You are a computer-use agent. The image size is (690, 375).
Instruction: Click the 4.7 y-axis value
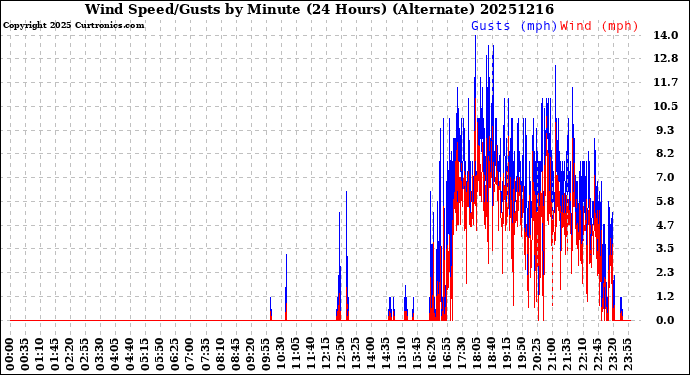[x=665, y=225]
